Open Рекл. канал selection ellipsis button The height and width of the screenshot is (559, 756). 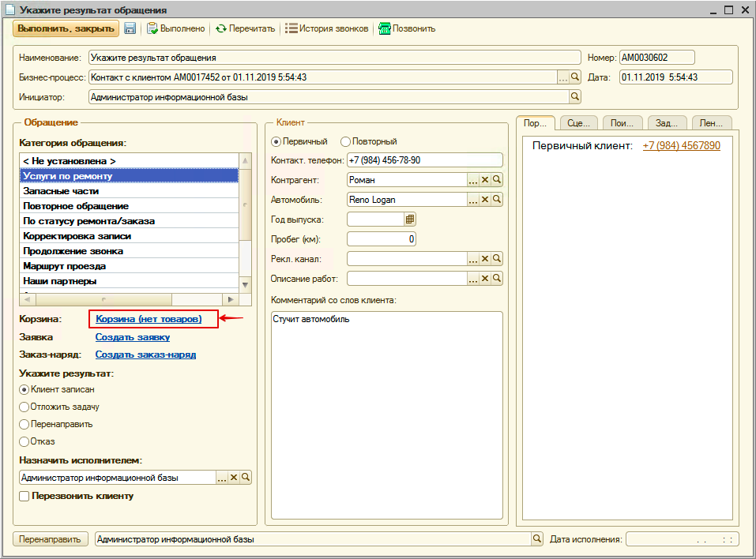tap(473, 259)
